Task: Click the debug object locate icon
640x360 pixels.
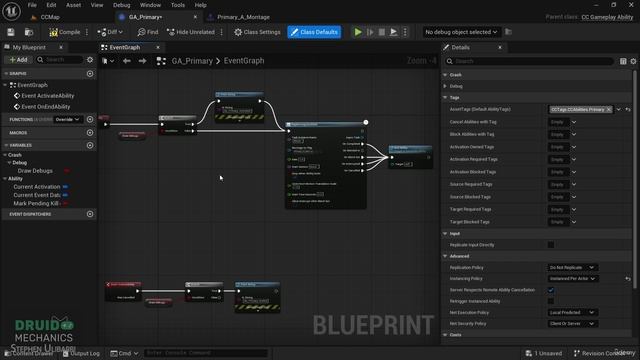Action: pyautogui.click(x=508, y=32)
